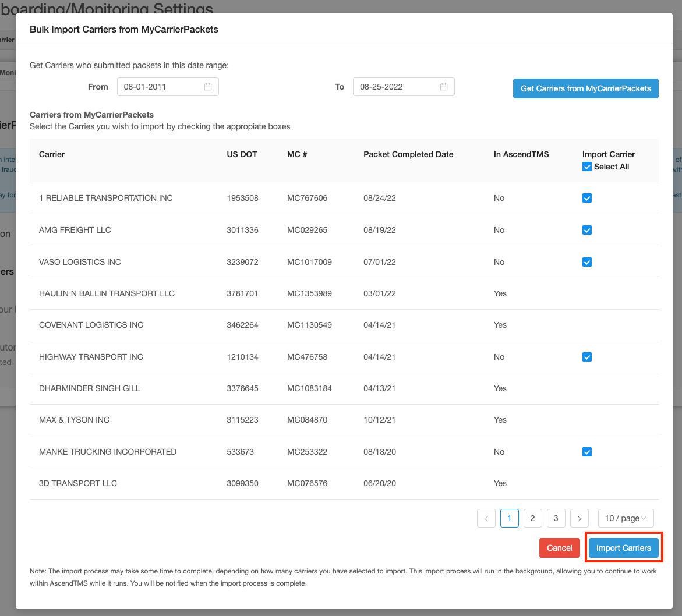Click packet date 03/01/22

[380, 294]
